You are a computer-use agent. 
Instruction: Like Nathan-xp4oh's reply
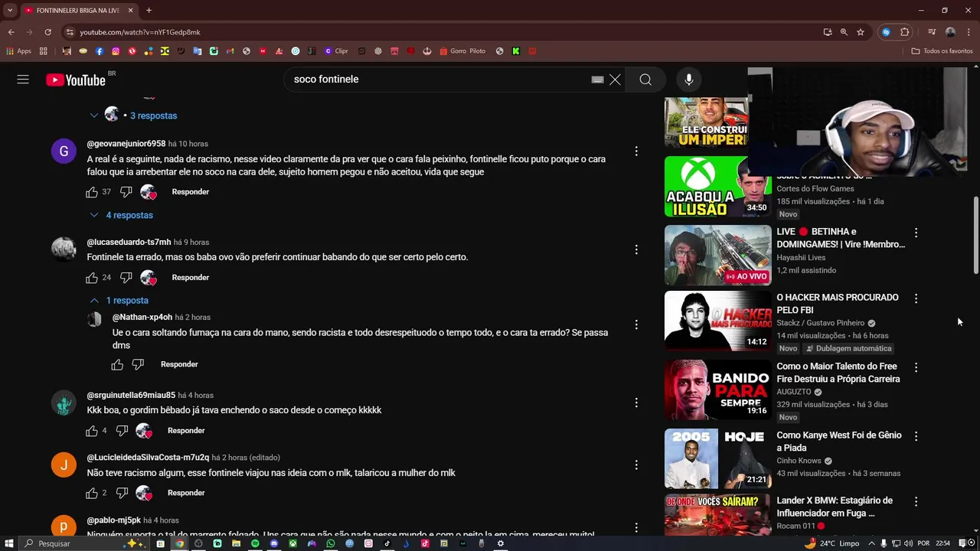tap(117, 365)
